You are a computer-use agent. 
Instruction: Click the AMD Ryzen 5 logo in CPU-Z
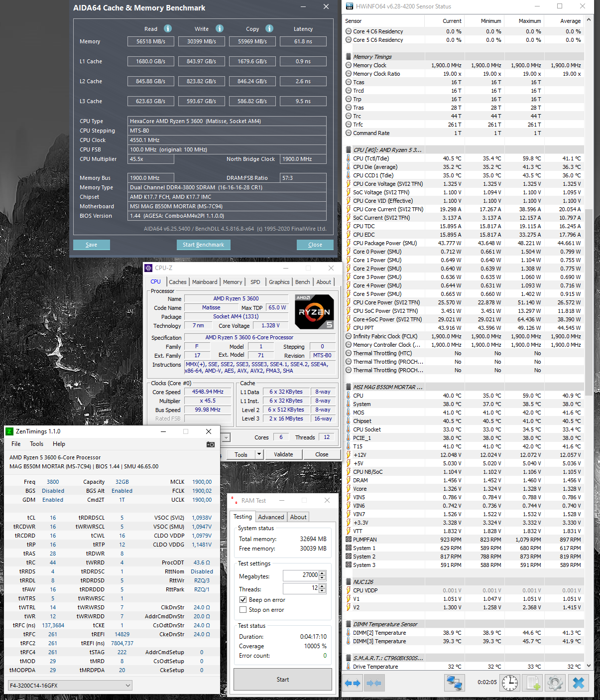[314, 312]
